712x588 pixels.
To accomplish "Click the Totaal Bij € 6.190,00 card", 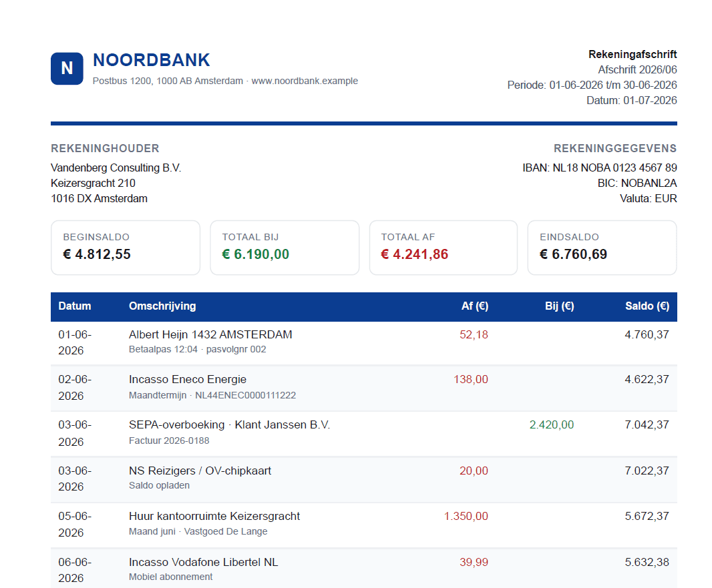I will coord(285,248).
